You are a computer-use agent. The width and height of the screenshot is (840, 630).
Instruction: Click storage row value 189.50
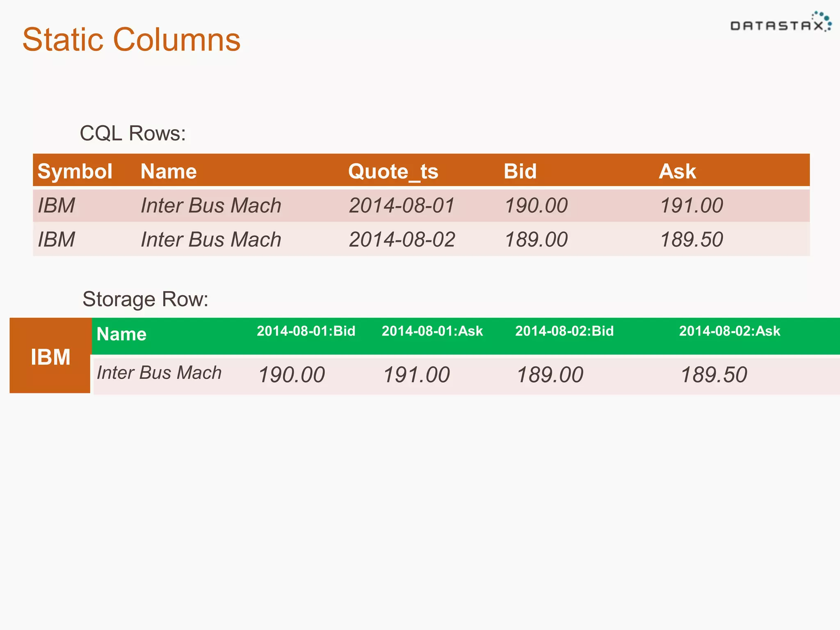(714, 375)
